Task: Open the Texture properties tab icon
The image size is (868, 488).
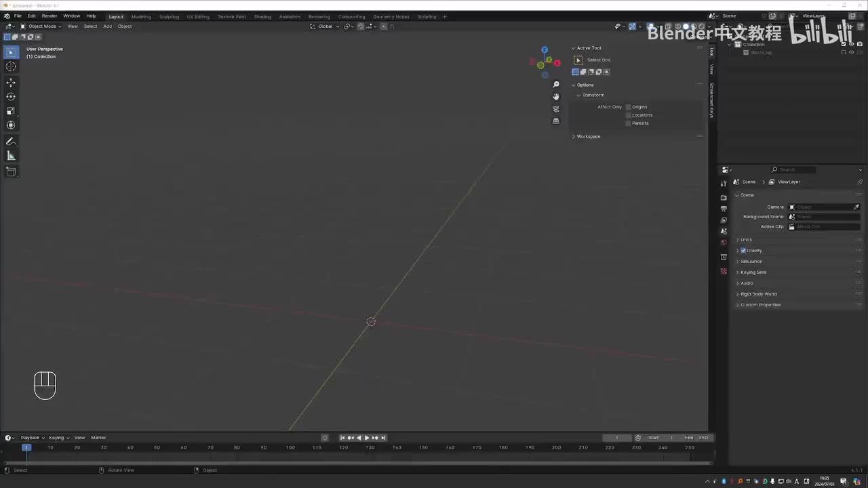Action: click(724, 271)
